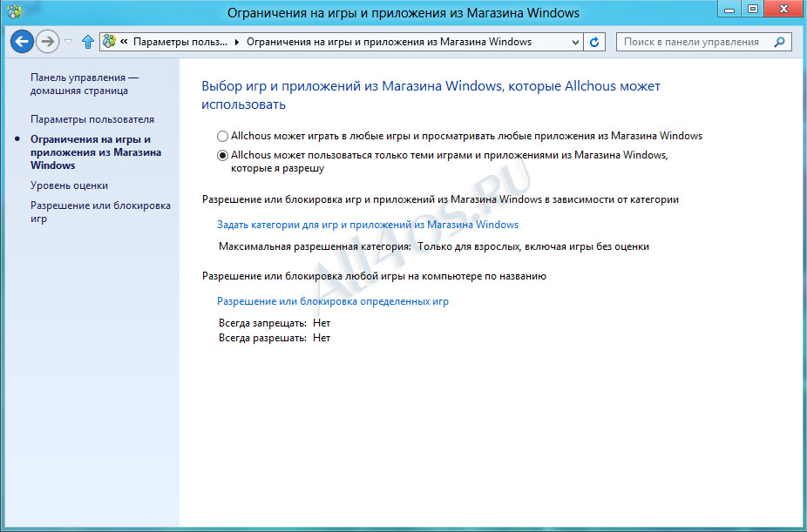Click the 'Всегда разрешать: Нет' line
807x532 pixels.
pyautogui.click(x=275, y=338)
